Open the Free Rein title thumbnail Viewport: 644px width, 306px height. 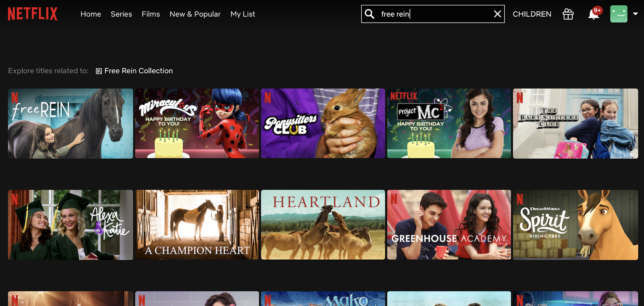[70, 124]
